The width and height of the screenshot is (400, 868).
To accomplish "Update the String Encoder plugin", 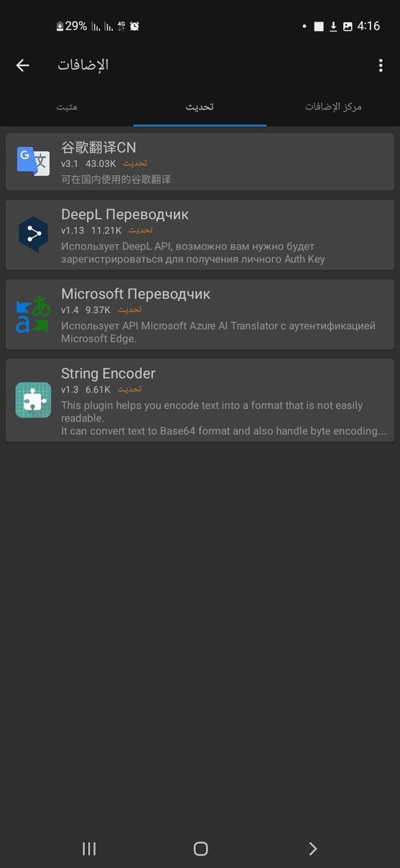I will 129,389.
